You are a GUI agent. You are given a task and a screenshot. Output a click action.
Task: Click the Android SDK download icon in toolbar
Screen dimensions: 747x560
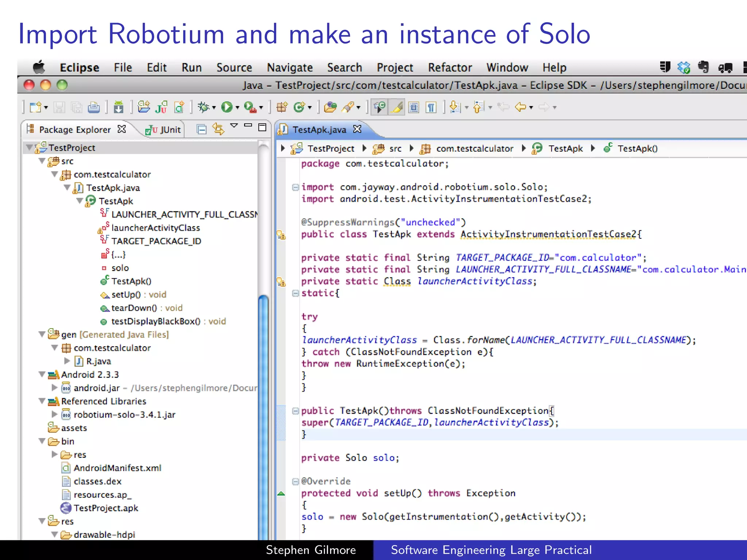coord(119,107)
